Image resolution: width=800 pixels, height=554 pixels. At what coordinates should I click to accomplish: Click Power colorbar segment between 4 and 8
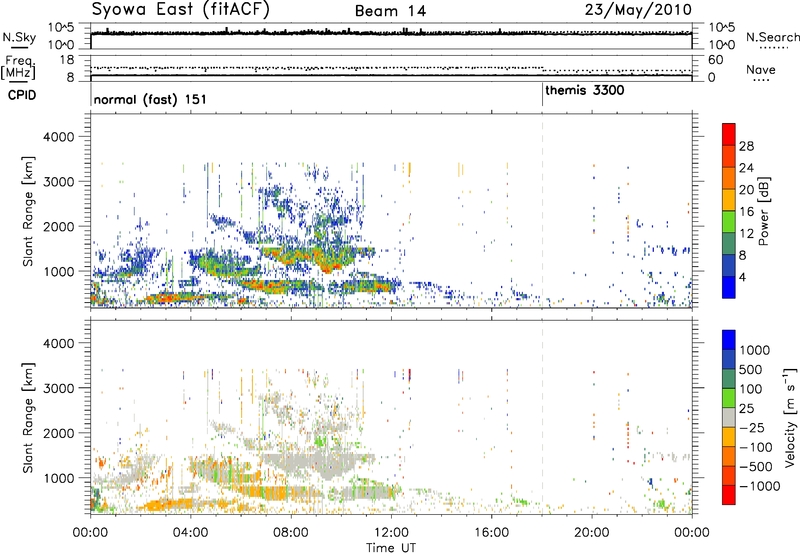click(x=729, y=265)
